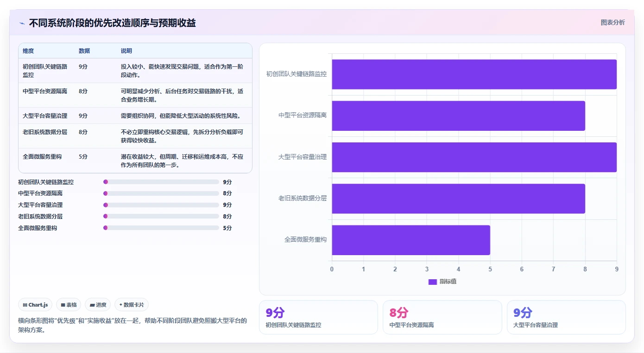This screenshot has width=644, height=353.
Task: Select the Chart.js tag chip
Action: point(36,305)
